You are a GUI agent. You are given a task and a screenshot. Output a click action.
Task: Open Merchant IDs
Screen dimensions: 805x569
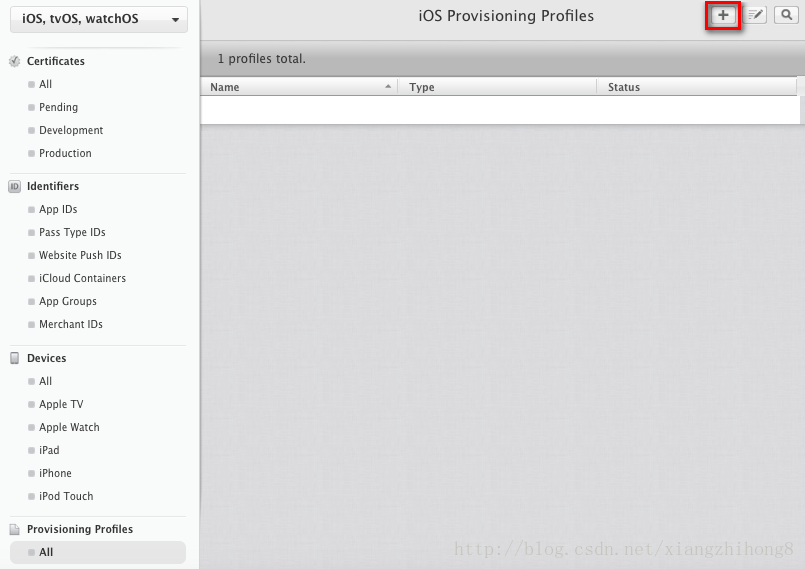pyautogui.click(x=71, y=325)
